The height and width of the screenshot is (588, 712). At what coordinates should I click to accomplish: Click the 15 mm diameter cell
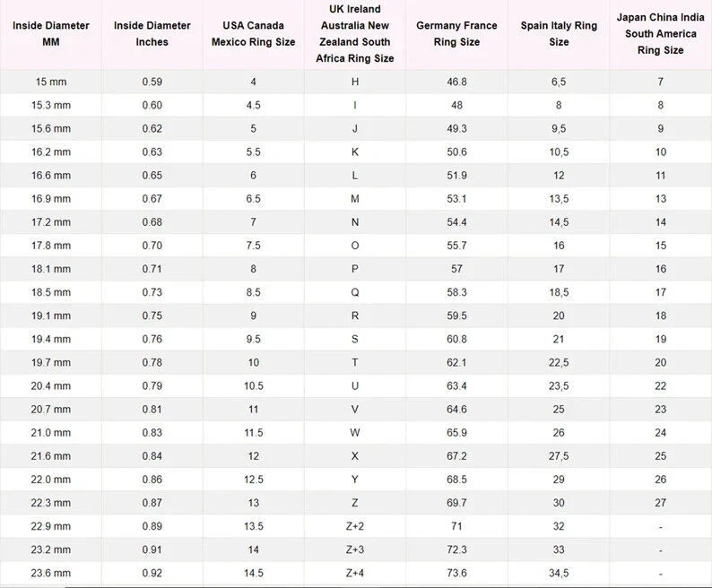coord(51,82)
